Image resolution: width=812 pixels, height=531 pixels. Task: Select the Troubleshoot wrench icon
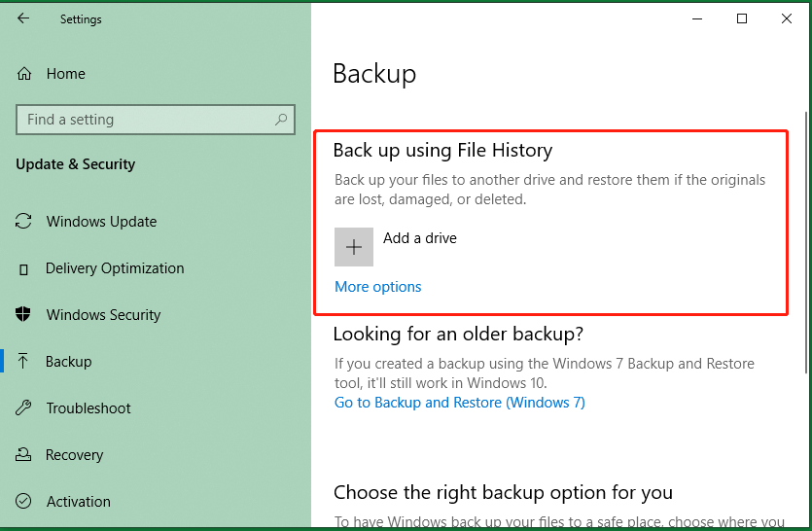[24, 408]
